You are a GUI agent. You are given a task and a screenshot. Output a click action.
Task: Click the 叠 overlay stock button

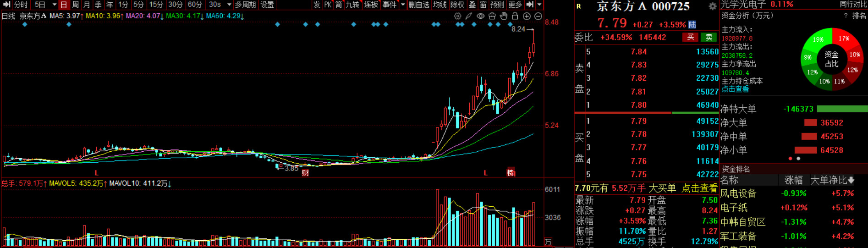(472, 5)
